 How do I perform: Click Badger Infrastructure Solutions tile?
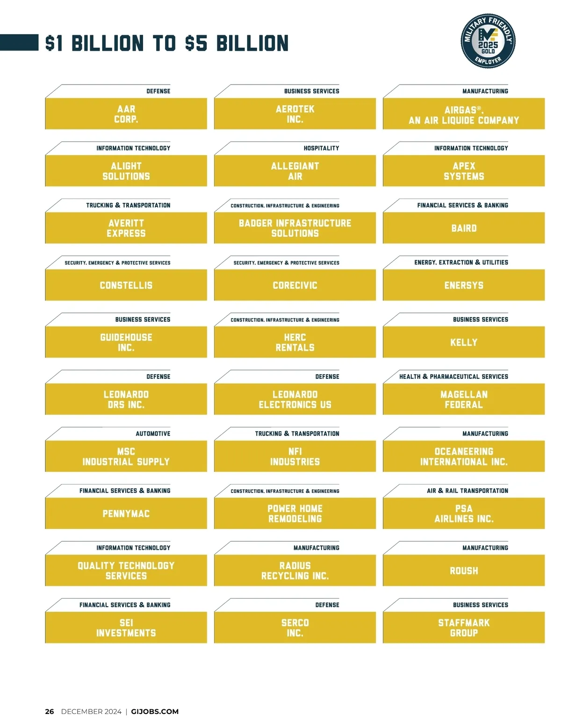[295, 228]
